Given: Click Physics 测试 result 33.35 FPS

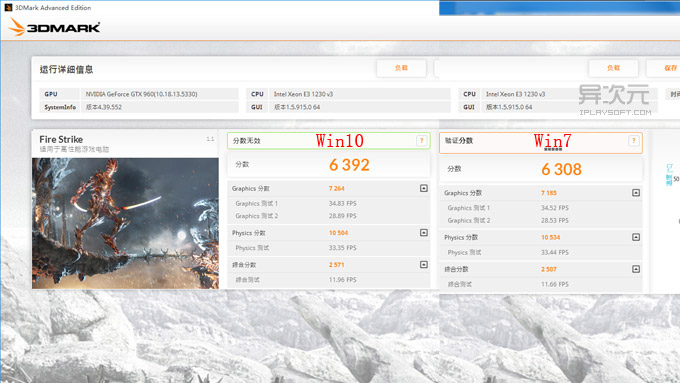Looking at the screenshot, I should click(x=343, y=248).
